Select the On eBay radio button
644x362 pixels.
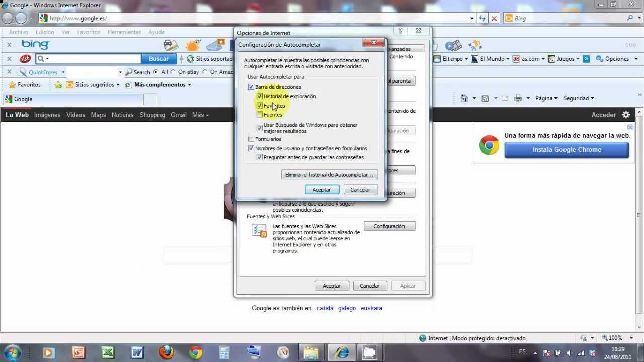[173, 72]
